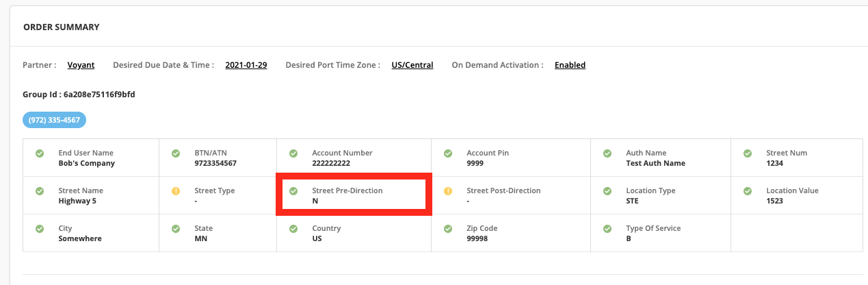Toggle the Enabled On Demand Activation value
Viewport: 868px width, 285px height.
570,65
